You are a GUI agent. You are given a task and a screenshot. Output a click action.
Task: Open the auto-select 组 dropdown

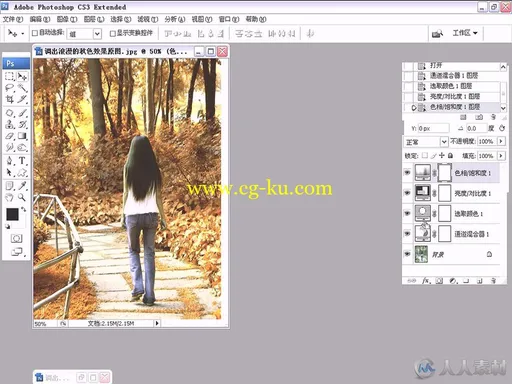click(x=97, y=34)
